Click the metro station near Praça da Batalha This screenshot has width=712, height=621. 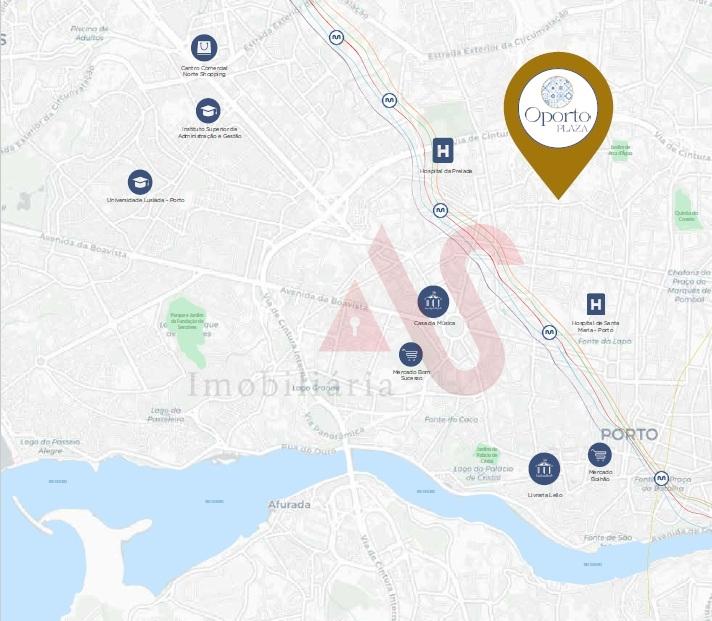coord(661,478)
